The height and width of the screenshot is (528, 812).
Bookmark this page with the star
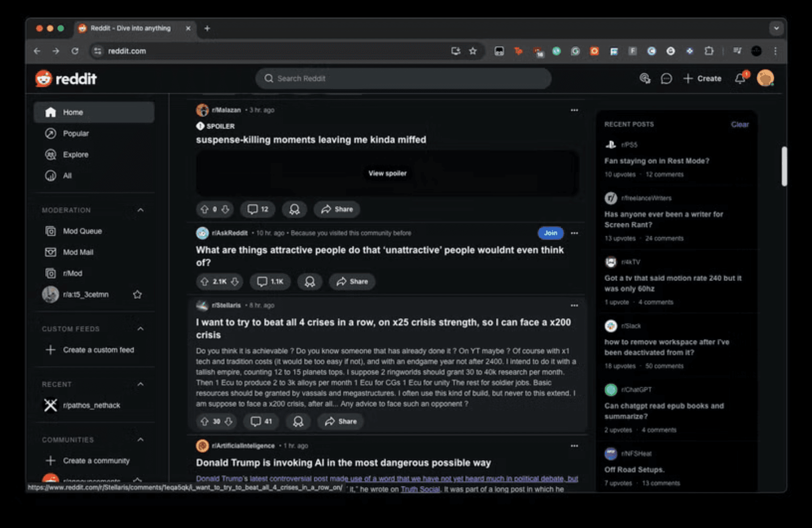pyautogui.click(x=473, y=51)
